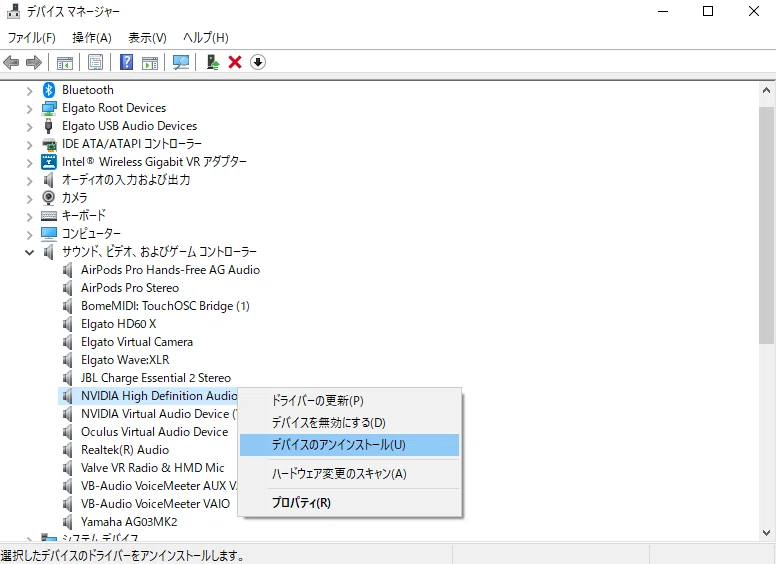Expand the Bluetooth category
This screenshot has height=564, width=776.
(x=29, y=91)
